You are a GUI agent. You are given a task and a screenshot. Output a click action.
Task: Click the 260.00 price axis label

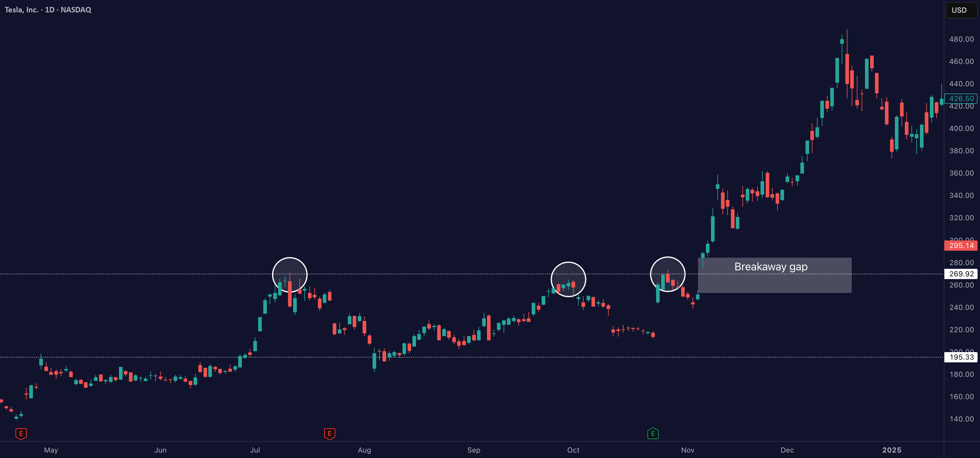pyautogui.click(x=961, y=285)
